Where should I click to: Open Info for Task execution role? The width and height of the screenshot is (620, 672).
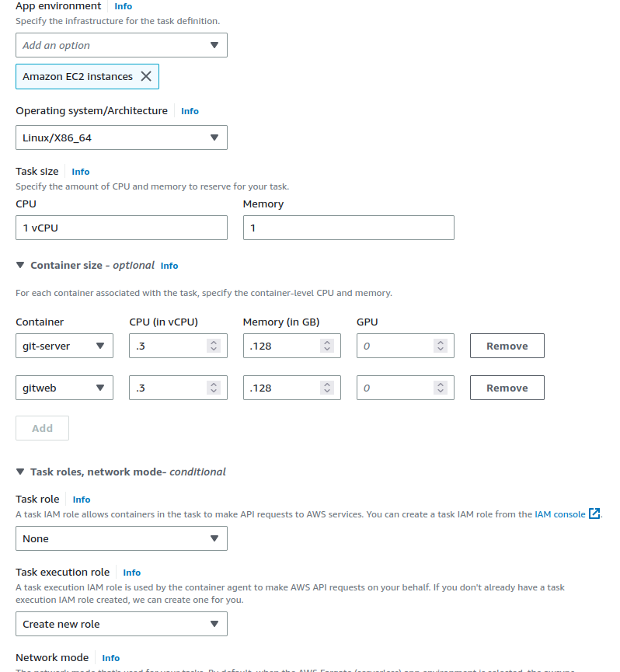pyautogui.click(x=131, y=573)
